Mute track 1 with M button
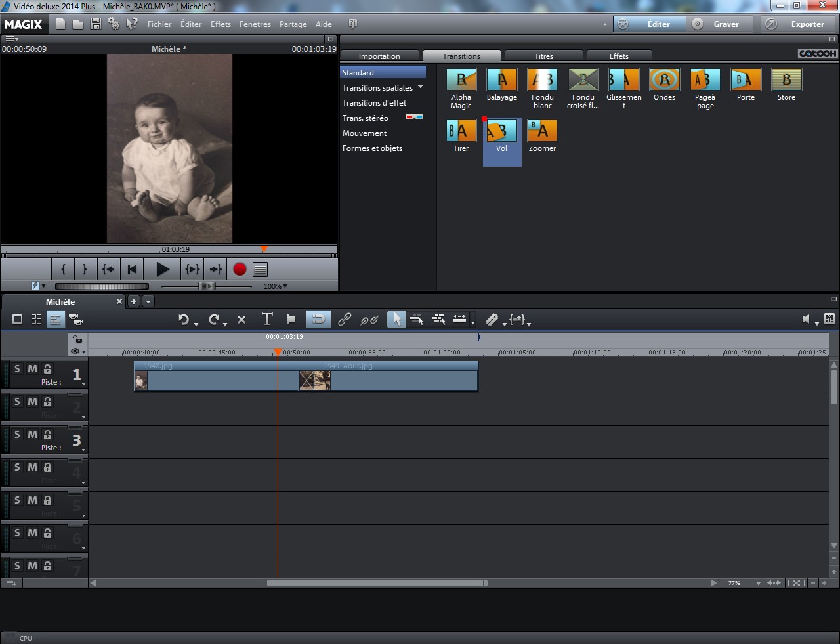840x644 pixels. [32, 369]
